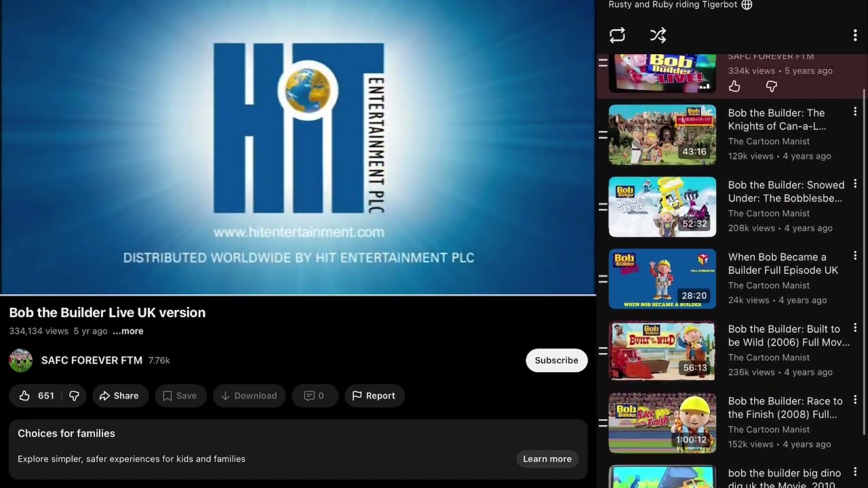The height and width of the screenshot is (488, 868).
Task: Dislike the current playlist video thumbs-down
Action: click(x=771, y=86)
